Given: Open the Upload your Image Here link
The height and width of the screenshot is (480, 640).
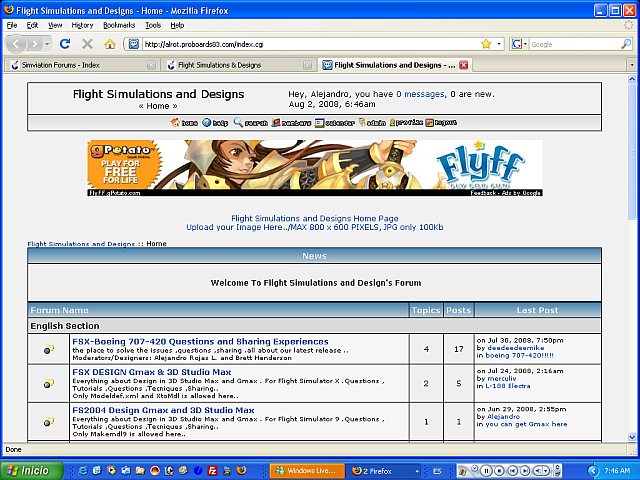Looking at the screenshot, I should (315, 227).
